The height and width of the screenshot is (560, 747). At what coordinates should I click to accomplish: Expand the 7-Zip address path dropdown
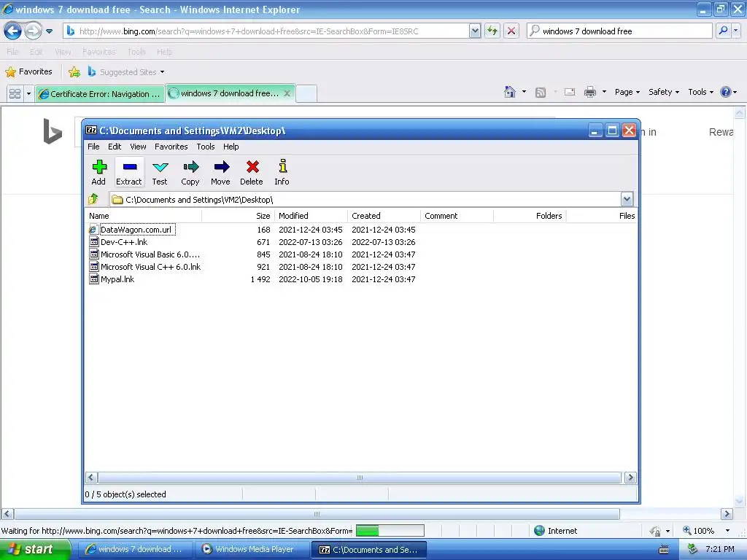tap(627, 199)
